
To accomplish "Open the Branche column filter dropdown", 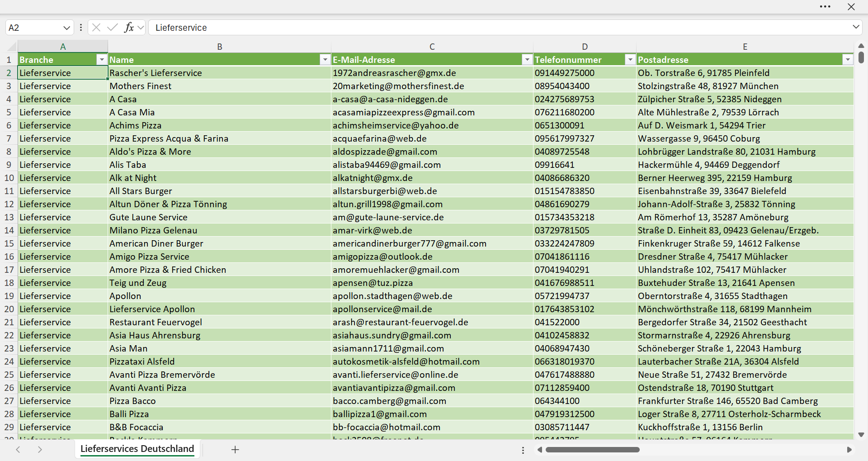I will point(102,60).
